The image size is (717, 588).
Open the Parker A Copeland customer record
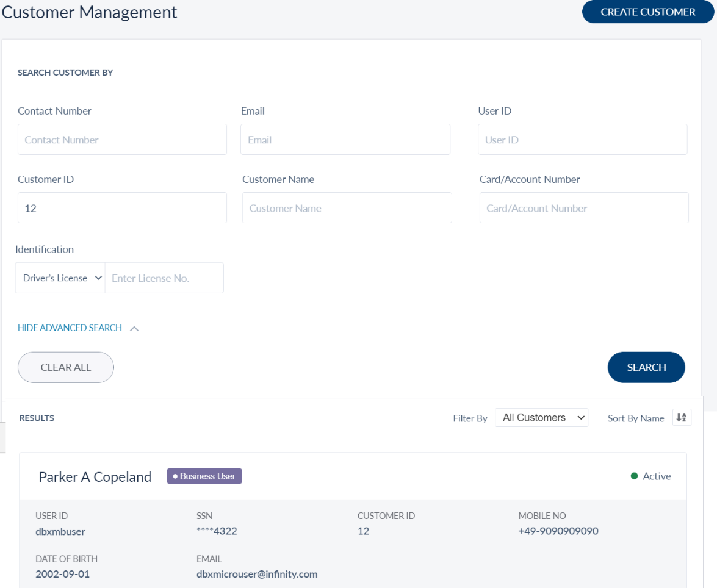95,477
